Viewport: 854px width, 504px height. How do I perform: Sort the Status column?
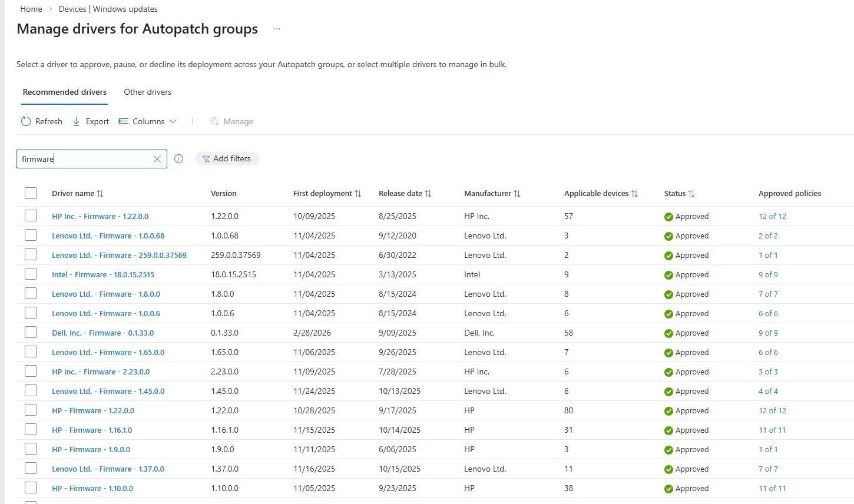(691, 194)
